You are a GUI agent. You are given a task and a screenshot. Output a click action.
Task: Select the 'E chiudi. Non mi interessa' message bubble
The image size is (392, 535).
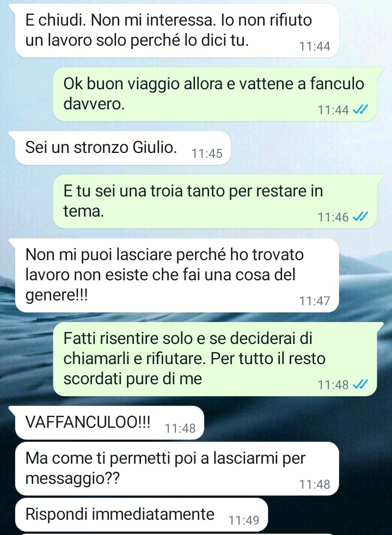pyautogui.click(x=177, y=30)
